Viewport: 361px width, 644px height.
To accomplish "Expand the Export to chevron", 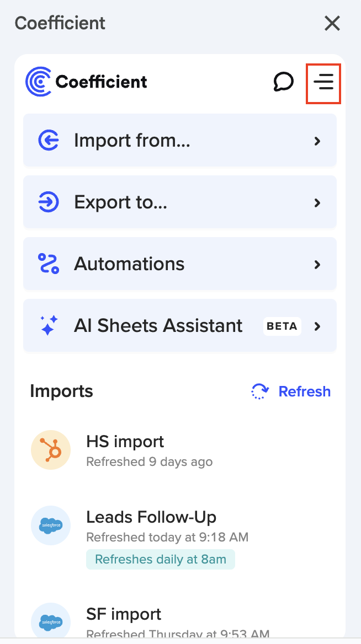I will [x=317, y=203].
